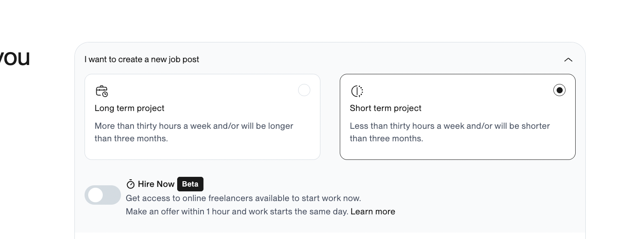Open the Learn more link

(x=373, y=212)
